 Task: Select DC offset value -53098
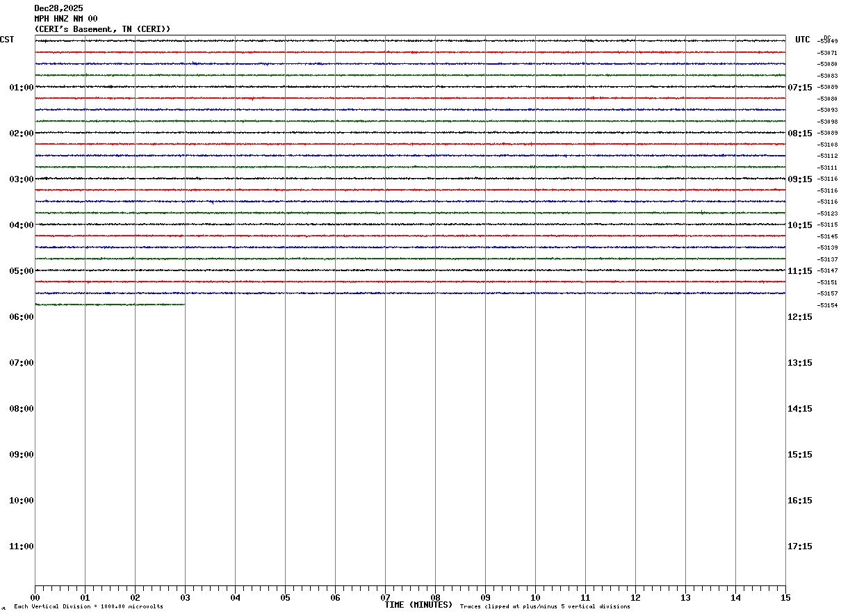pyautogui.click(x=827, y=122)
